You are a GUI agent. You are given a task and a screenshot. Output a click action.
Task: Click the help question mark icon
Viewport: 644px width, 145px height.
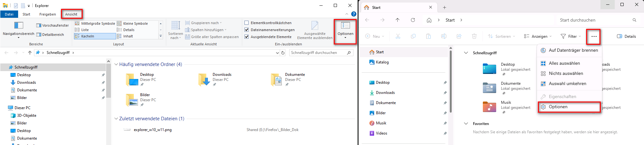click(353, 14)
